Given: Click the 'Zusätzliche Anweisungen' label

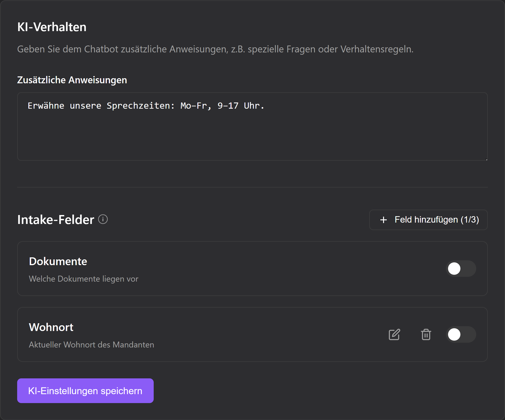Looking at the screenshot, I should [x=72, y=80].
